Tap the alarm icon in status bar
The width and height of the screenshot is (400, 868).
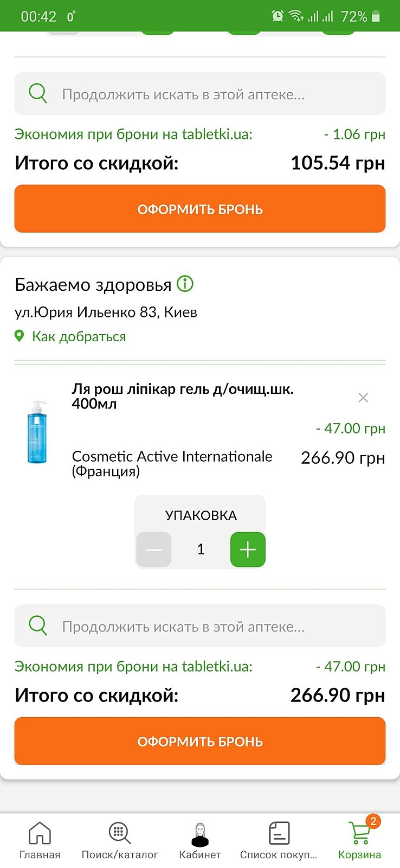coord(278,16)
